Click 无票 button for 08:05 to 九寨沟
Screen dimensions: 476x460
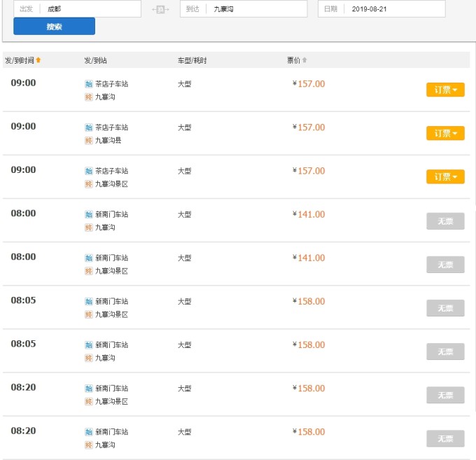tap(445, 351)
